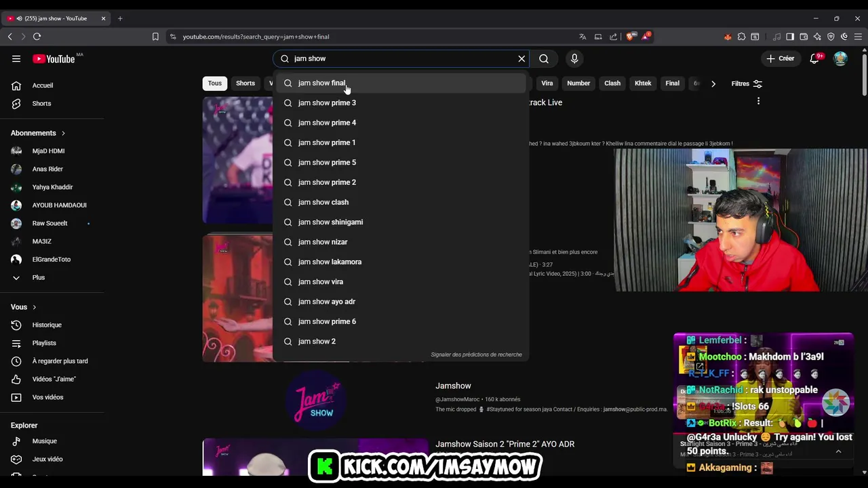Click the translate page icon
The image size is (868, 488).
(583, 37)
